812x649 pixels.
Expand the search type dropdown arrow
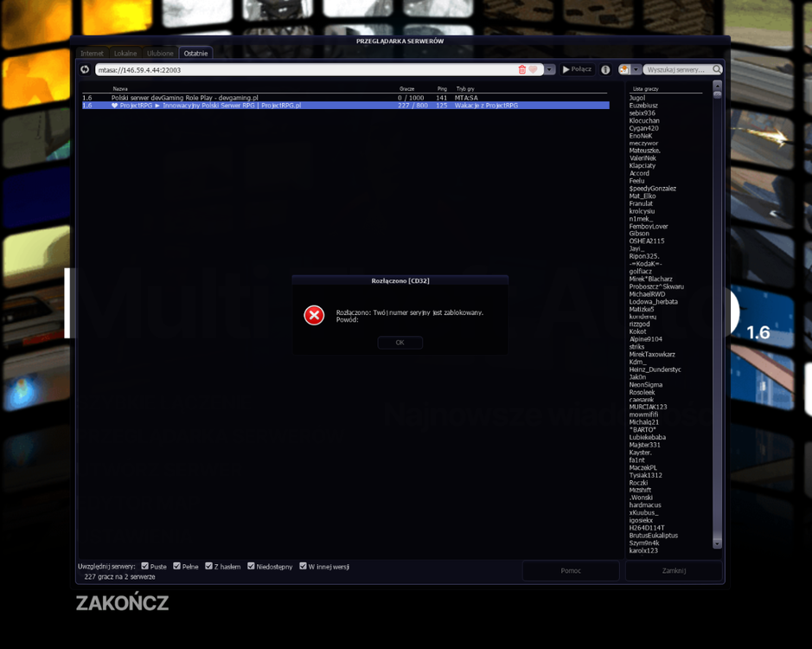tap(636, 69)
